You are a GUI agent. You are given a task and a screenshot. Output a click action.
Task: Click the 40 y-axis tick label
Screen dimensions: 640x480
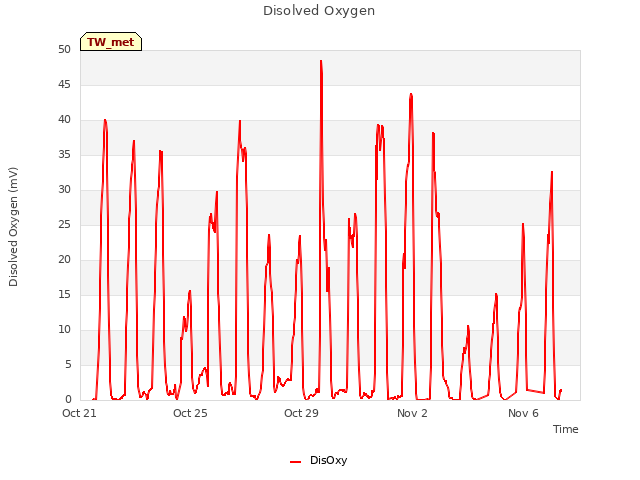(x=64, y=120)
